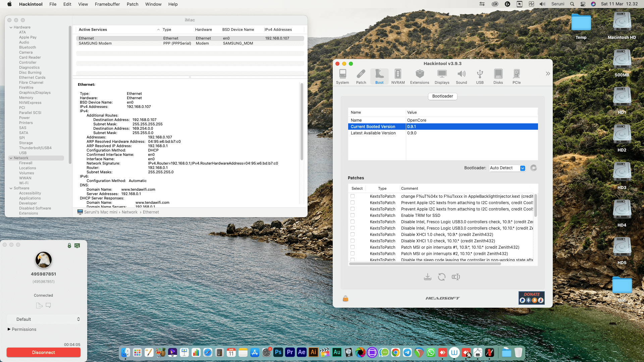Check Disable XHCI 1.0 check 10.9.* patch
The width and height of the screenshot is (644, 362).
click(353, 234)
